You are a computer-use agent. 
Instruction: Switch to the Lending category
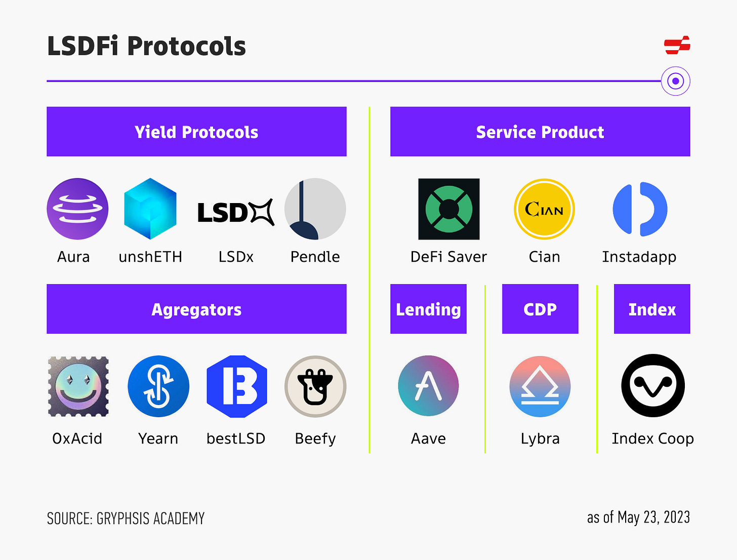(x=428, y=309)
